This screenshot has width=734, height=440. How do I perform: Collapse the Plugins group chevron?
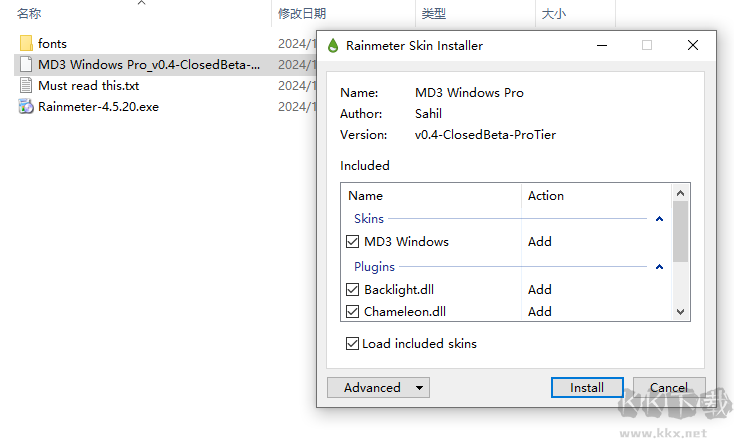[660, 267]
